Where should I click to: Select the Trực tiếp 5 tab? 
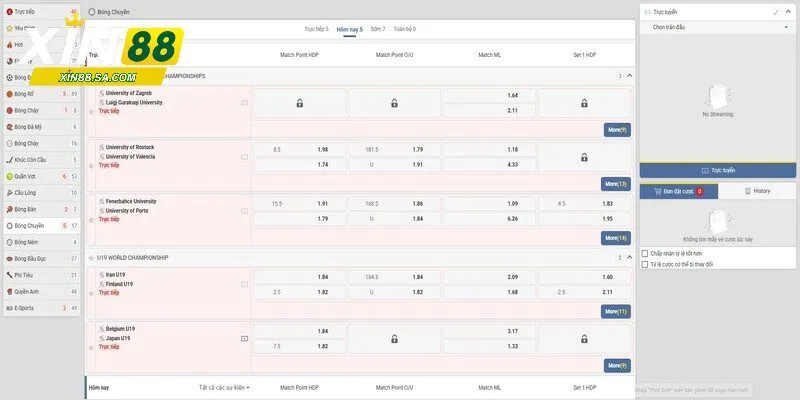pos(315,30)
